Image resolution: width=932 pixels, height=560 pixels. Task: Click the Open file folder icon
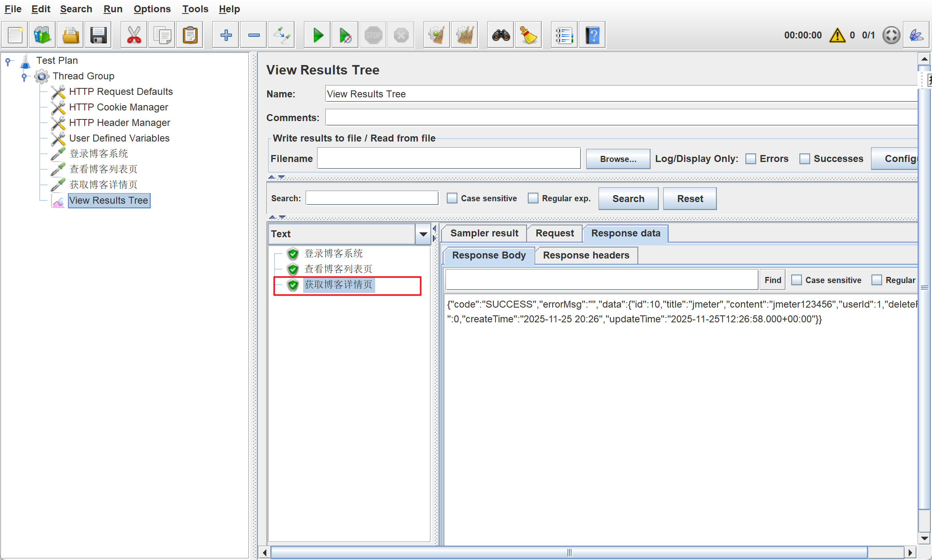(x=71, y=35)
